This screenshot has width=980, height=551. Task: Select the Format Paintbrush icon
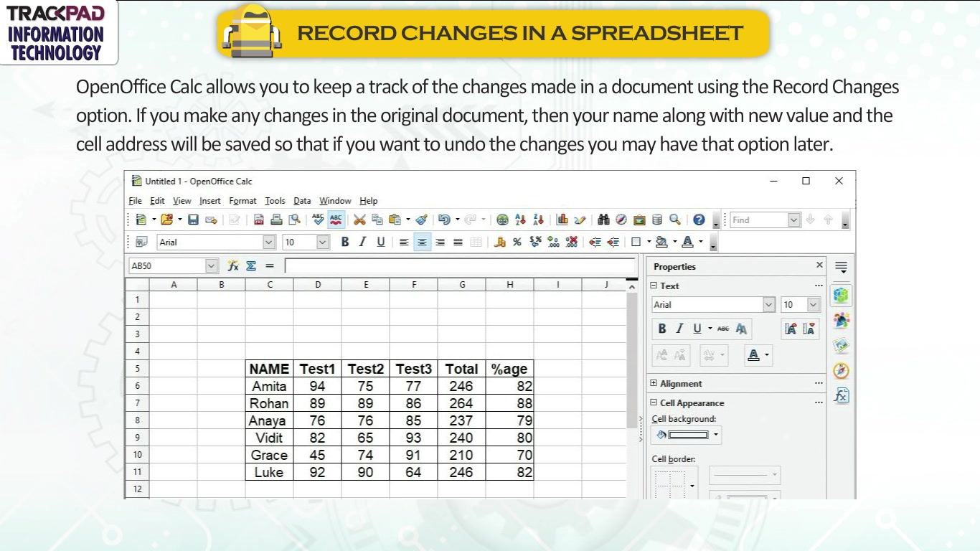click(422, 220)
